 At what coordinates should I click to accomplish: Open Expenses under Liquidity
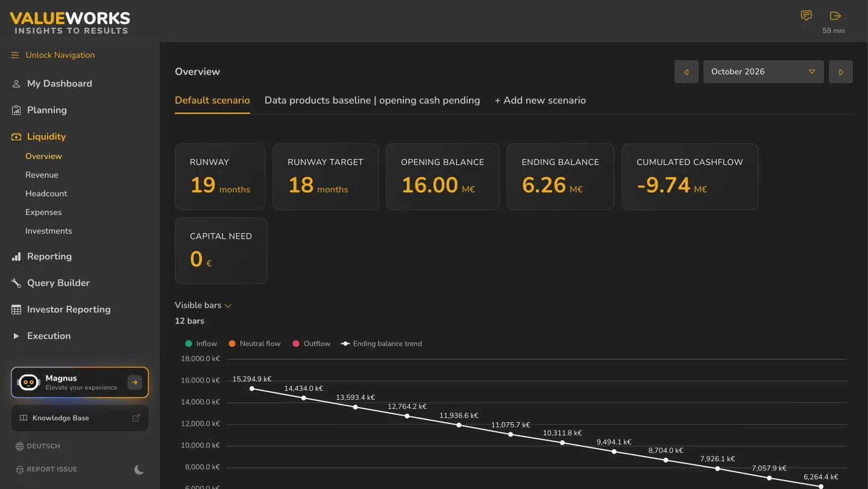click(43, 212)
